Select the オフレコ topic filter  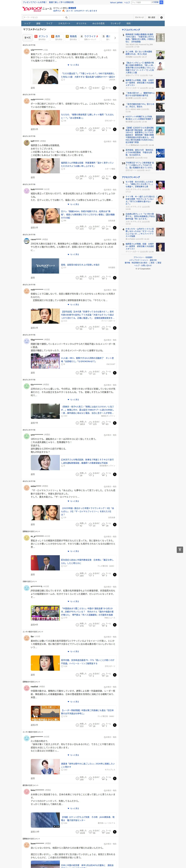(x=42, y=38)
